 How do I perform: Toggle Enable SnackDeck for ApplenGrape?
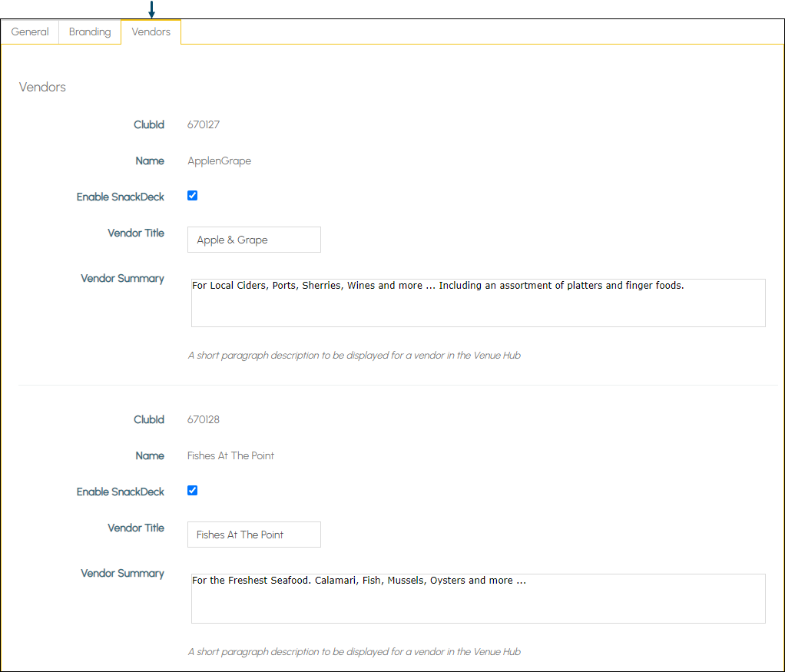pyautogui.click(x=192, y=196)
